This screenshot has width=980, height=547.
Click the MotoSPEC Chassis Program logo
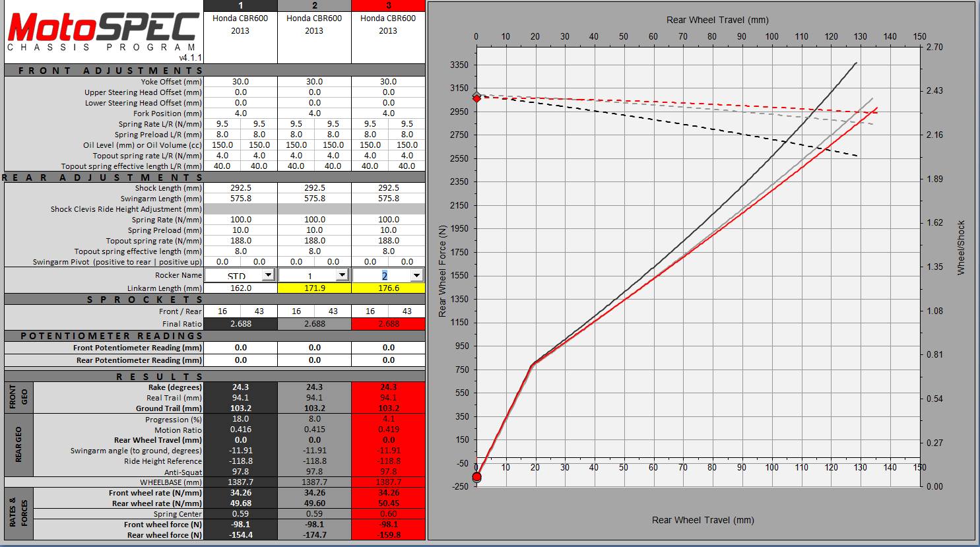[x=103, y=32]
